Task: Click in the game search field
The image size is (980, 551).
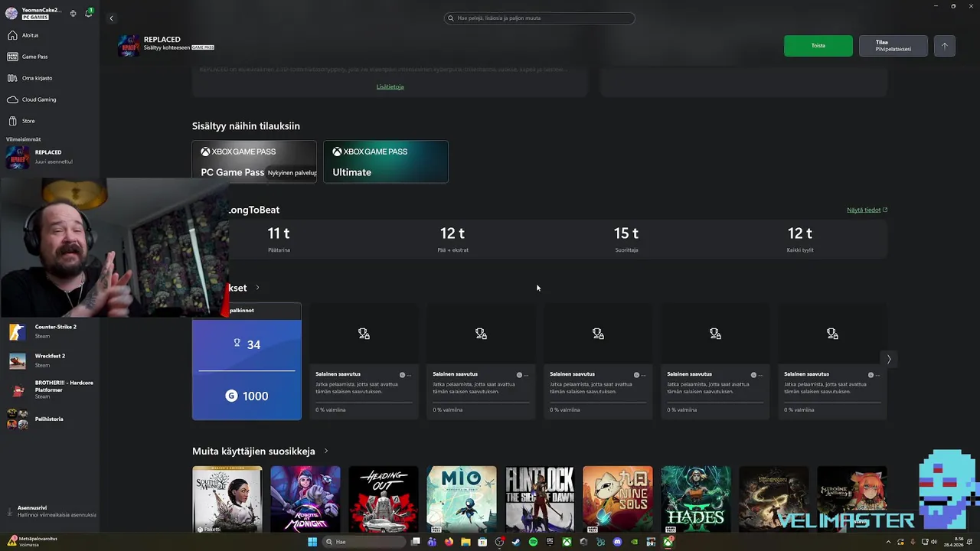Action: [539, 18]
